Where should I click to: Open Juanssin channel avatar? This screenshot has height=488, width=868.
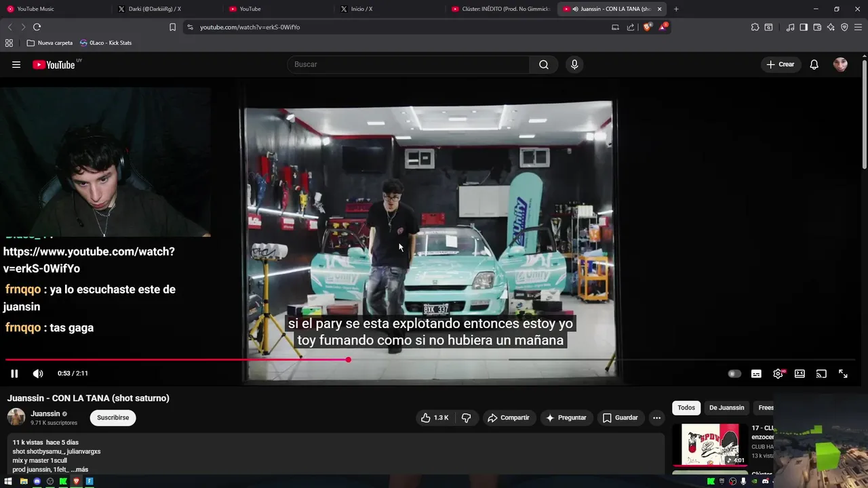(x=16, y=418)
